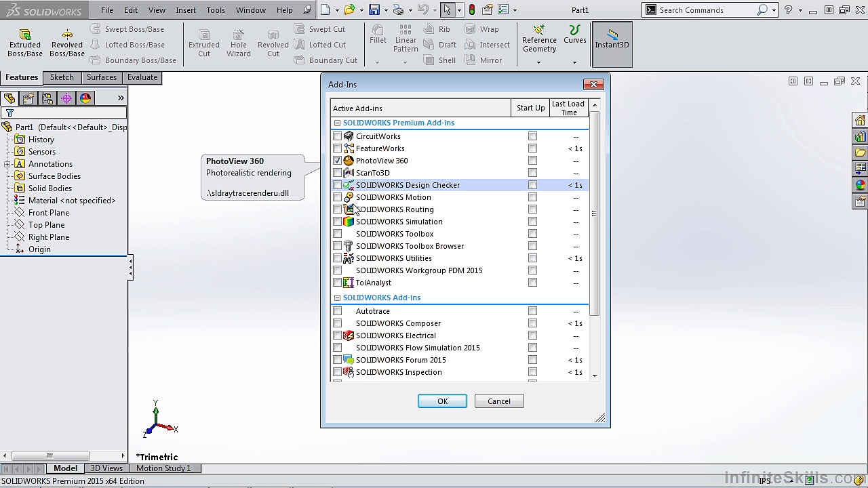Click the IPS unit system in status bar
The height and width of the screenshot is (488, 868).
tap(765, 481)
